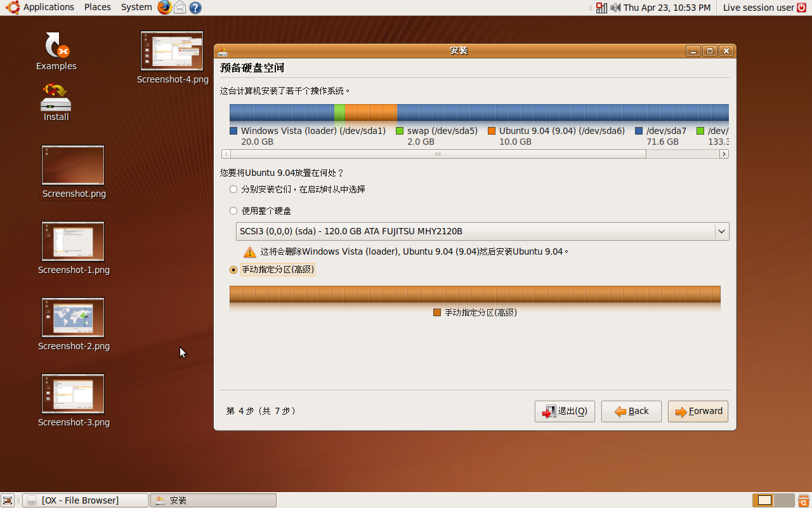The width and height of the screenshot is (812, 508).
Task: Open the Firefox browser launcher
Action: 165,7
